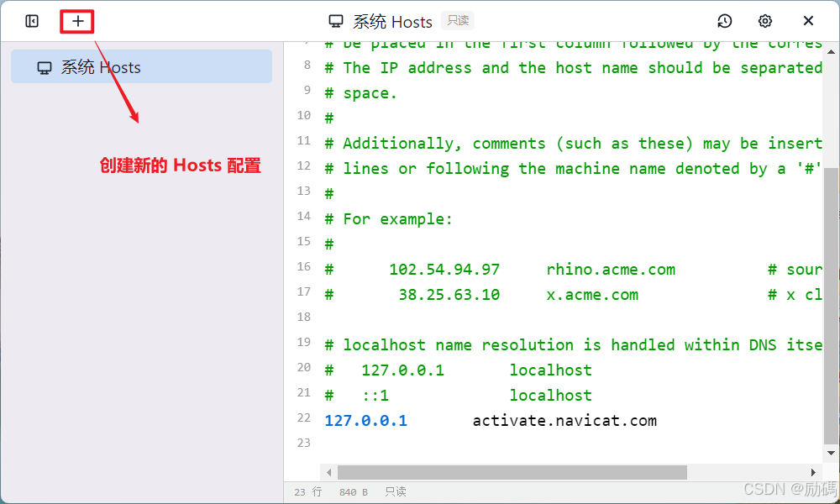Toggle the 只读 read-only badge in the title bar

pos(457,20)
